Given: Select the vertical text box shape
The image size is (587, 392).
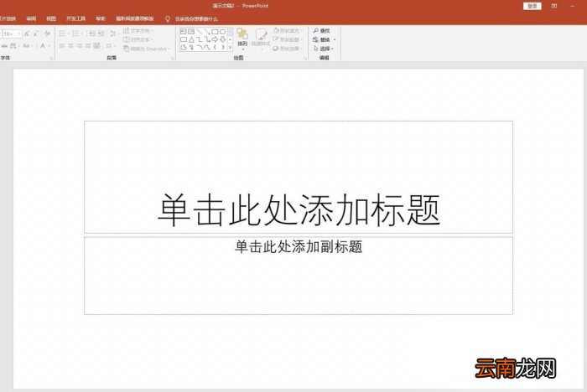Looking at the screenshot, I should 191,32.
